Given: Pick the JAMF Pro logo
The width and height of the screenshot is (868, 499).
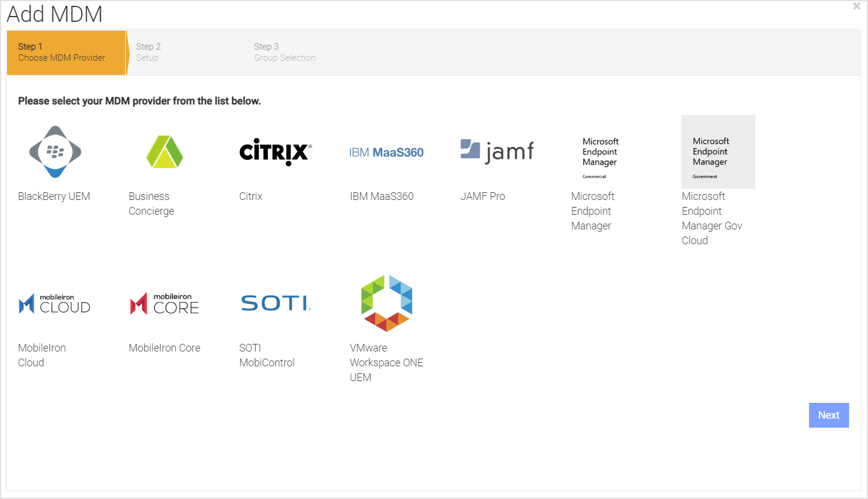Looking at the screenshot, I should (497, 152).
